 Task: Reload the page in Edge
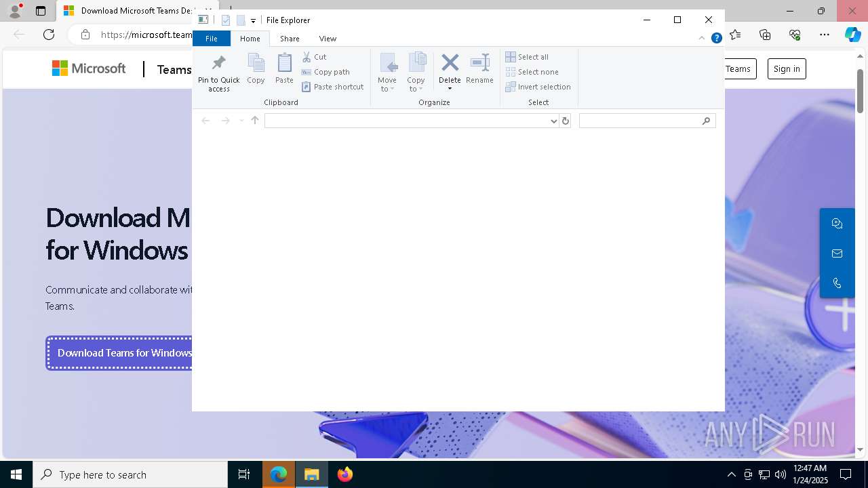49,35
